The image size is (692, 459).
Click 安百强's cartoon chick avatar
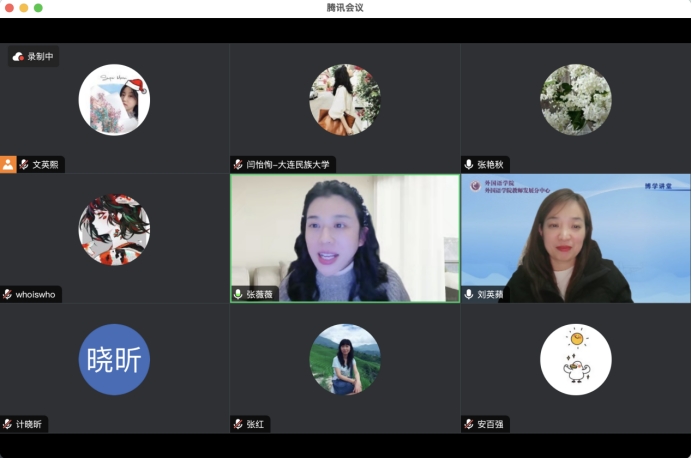point(575,359)
